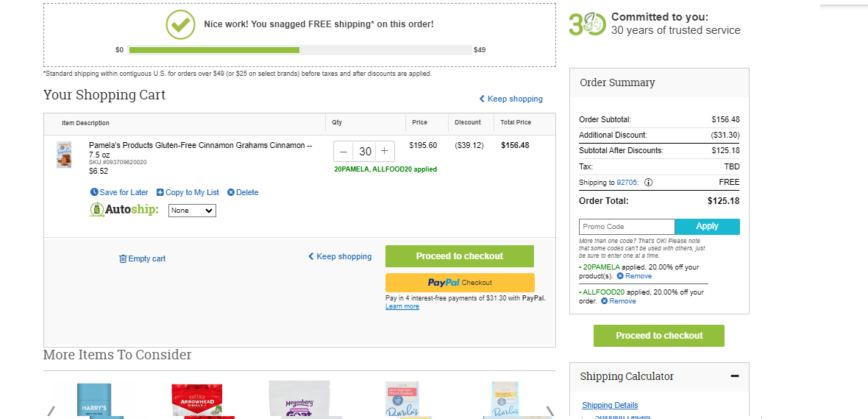Viewport: 868px width, 419px height.
Task: Click the Total Price $156.48 in the cart row
Action: [515, 146]
